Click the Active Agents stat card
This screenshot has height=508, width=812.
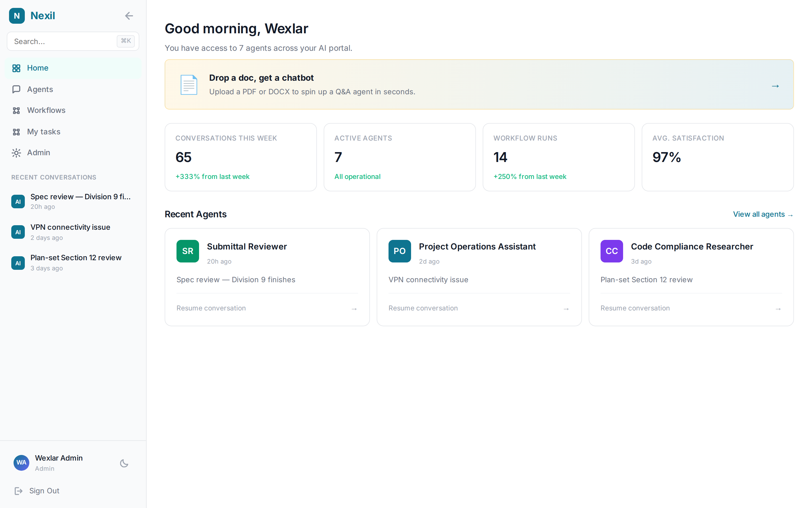[400, 157]
